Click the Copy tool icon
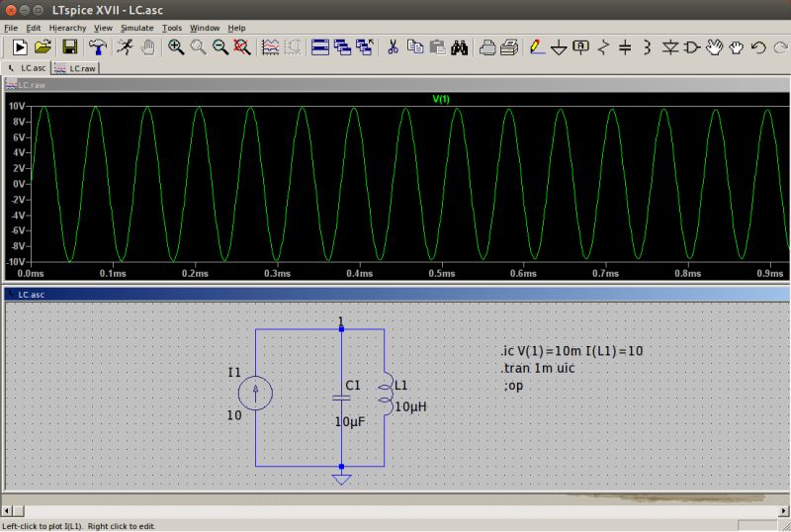Viewport: 791px width, 532px height. 415,47
